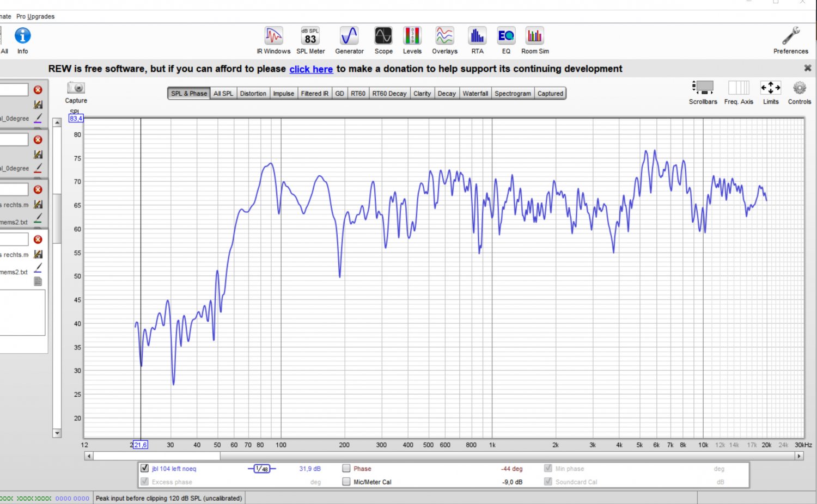Switch to the Impulse tab

[x=284, y=94]
